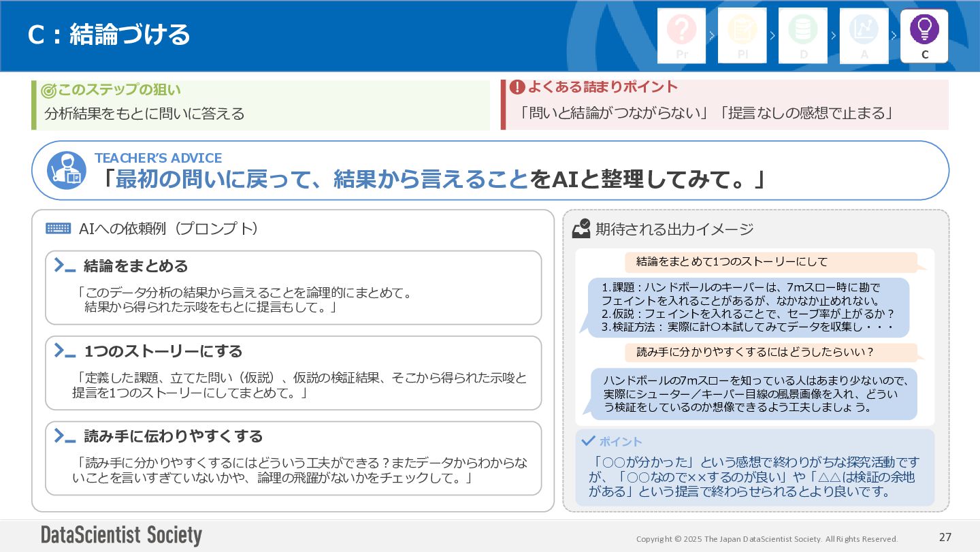Click the page number 27

pyautogui.click(x=945, y=537)
